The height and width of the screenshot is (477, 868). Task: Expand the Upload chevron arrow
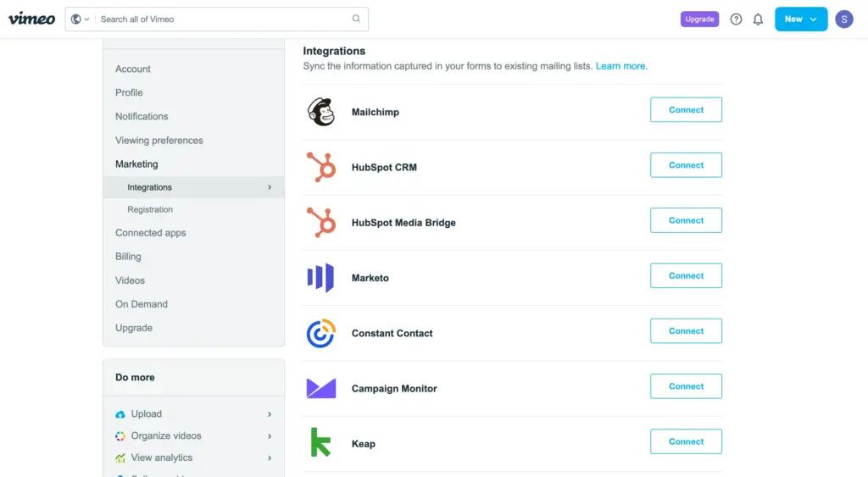click(x=270, y=414)
